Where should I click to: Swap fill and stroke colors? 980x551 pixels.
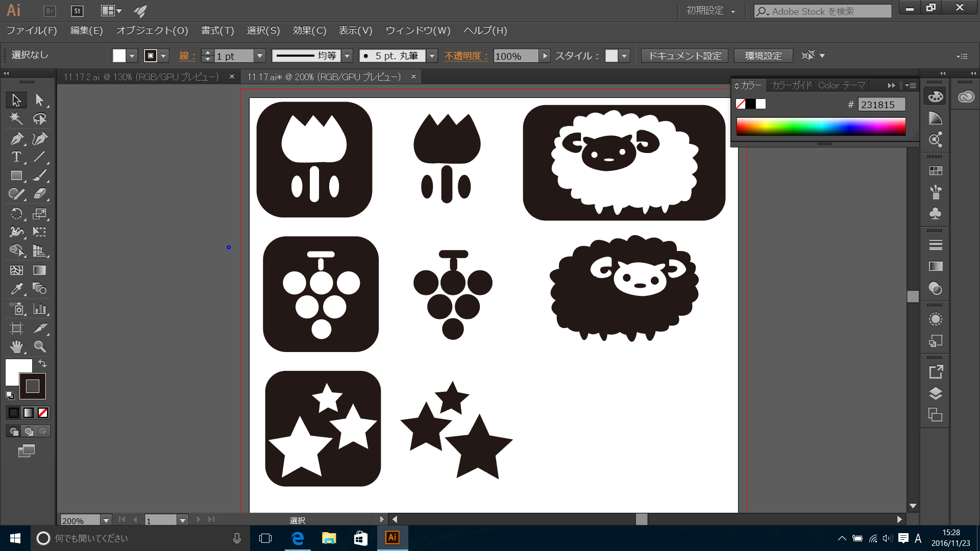click(43, 363)
